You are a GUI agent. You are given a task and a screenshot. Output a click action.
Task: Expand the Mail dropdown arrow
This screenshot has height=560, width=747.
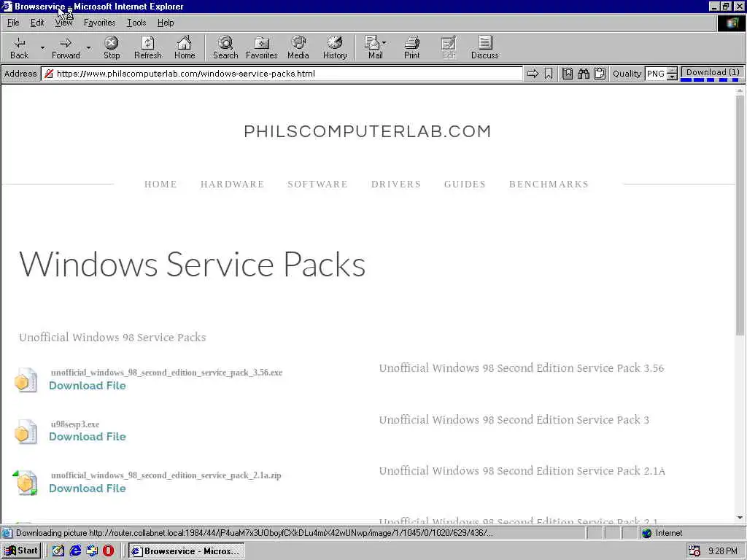(x=384, y=42)
